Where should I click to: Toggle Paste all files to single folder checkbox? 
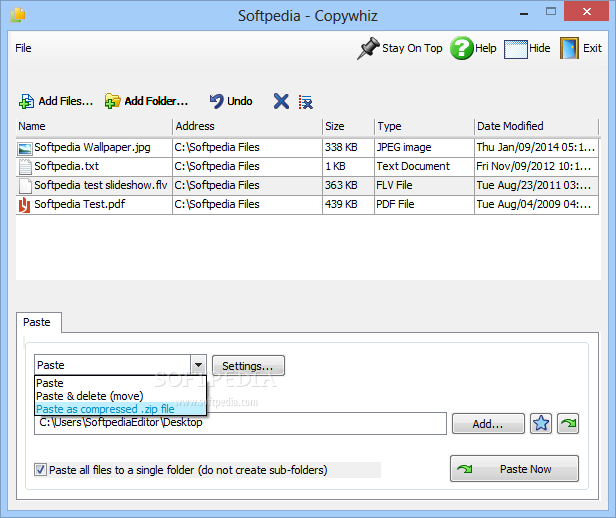click(x=40, y=469)
